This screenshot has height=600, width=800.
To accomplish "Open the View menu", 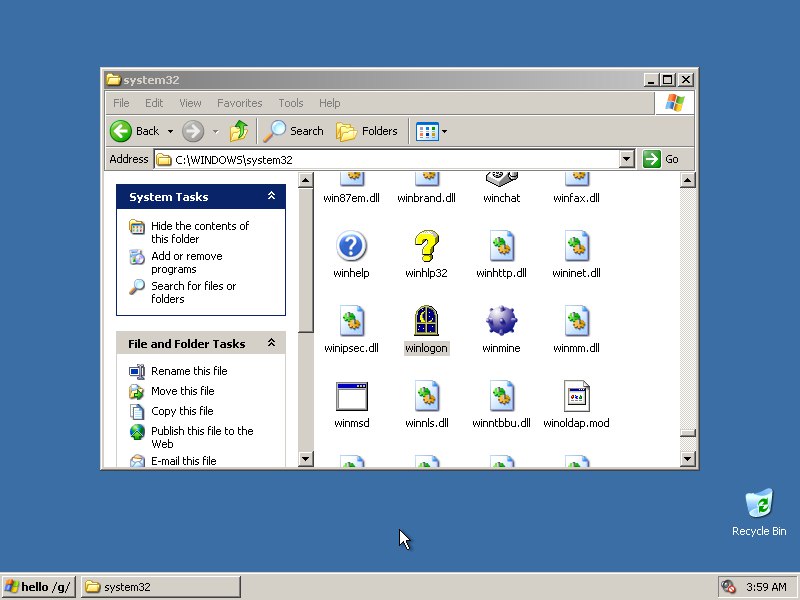I will (x=190, y=103).
